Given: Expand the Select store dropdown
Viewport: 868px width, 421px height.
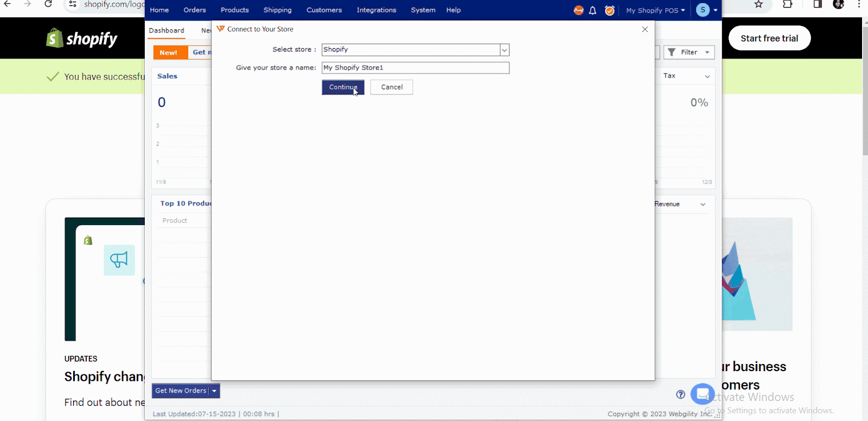Looking at the screenshot, I should (505, 50).
